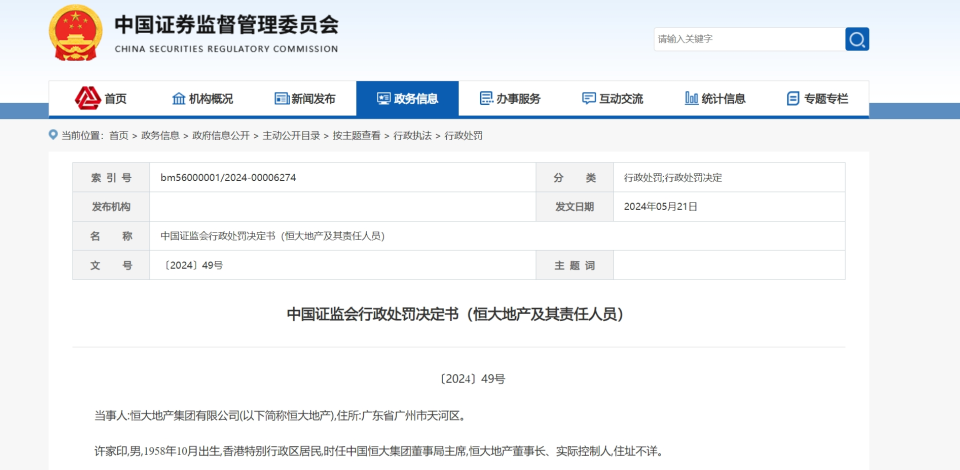Screen dimensions: 960x470
Task: Switch to the 互动交流 navigation tab
Action: coord(612,99)
